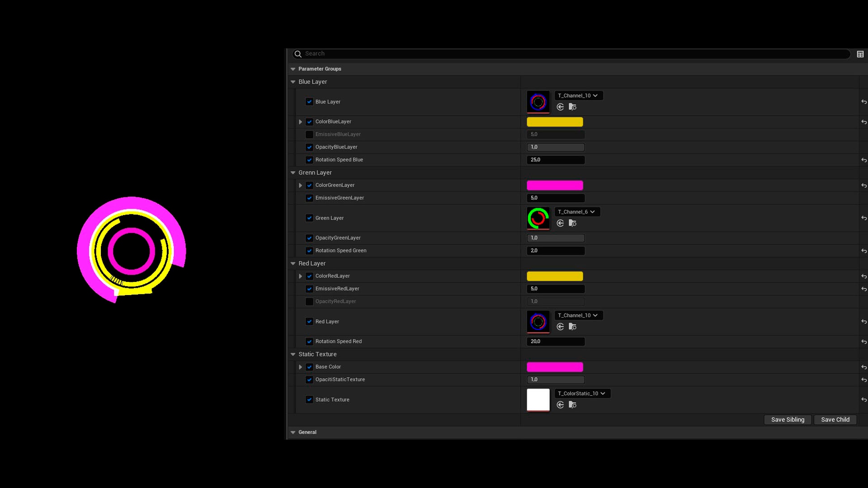Image resolution: width=868 pixels, height=488 pixels.
Task: Select the T_Channel_10 dropdown for Blue Layer
Action: click(x=576, y=95)
